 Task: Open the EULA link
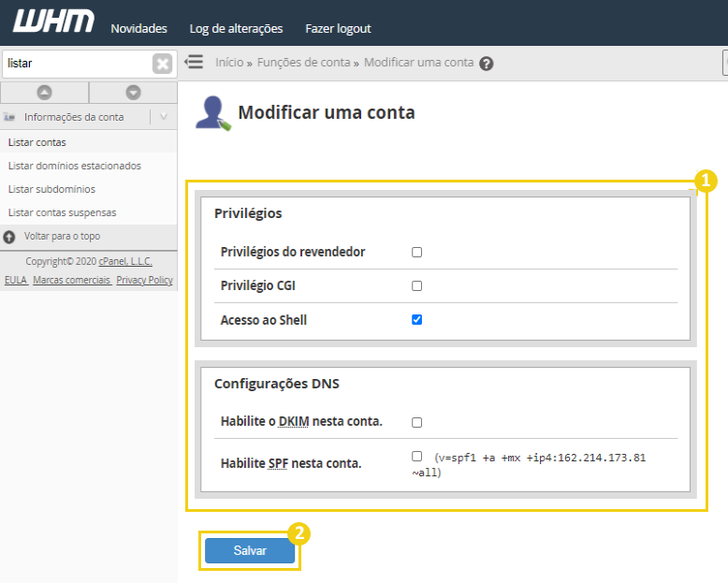16,280
